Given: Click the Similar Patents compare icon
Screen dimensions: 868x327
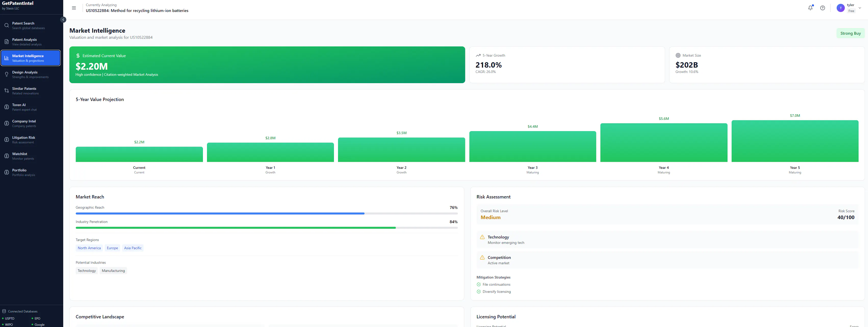Looking at the screenshot, I should [x=6, y=91].
